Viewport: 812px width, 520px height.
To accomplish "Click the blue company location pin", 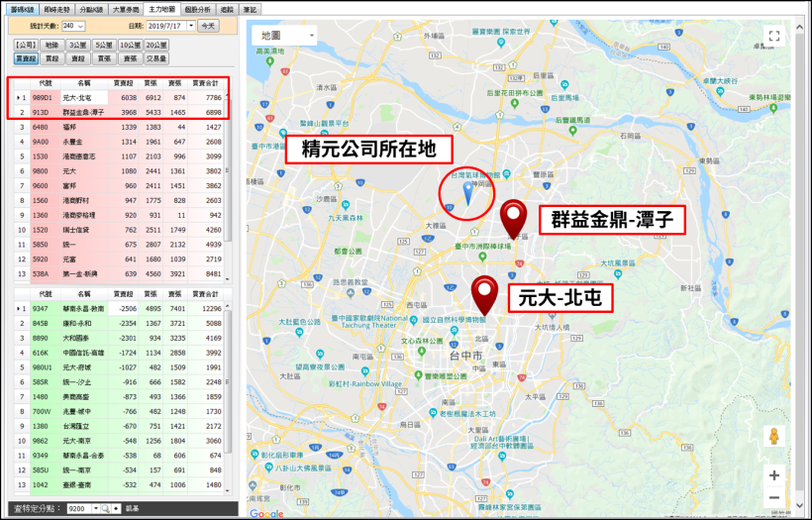I will [x=467, y=193].
